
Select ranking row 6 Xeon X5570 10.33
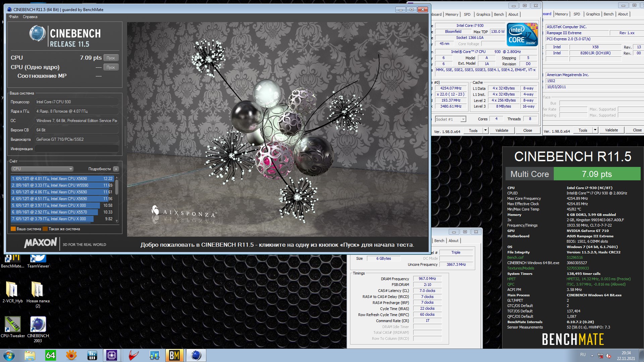tap(62, 212)
